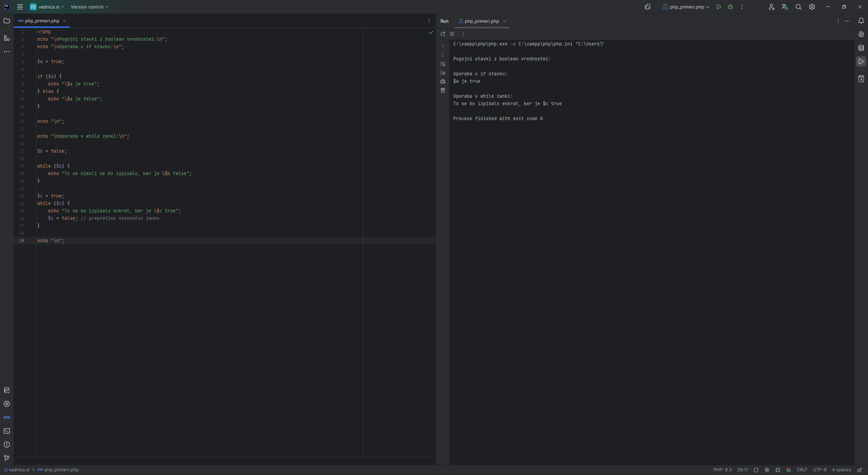Viewport: 868px width, 475px height.
Task: Open the Database panel on right sidebar
Action: (861, 48)
